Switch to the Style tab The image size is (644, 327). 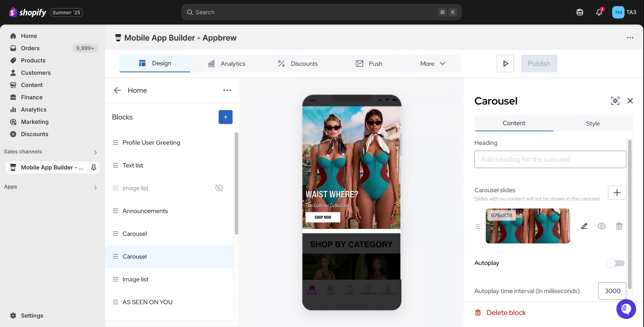pos(593,124)
